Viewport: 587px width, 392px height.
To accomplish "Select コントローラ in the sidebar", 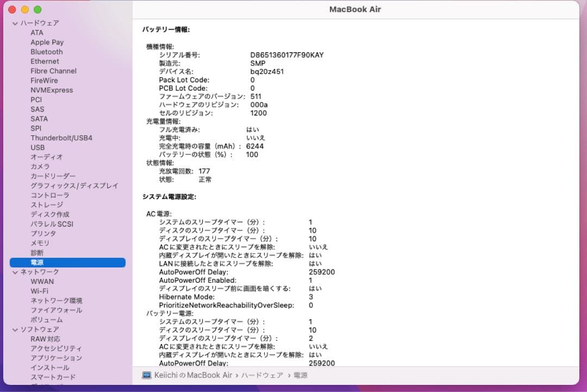I will pyautogui.click(x=50, y=195).
